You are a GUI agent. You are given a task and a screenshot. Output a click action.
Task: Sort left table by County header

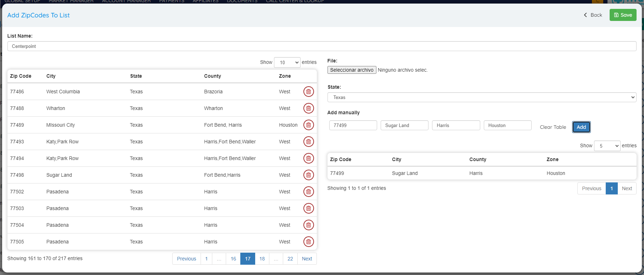pyautogui.click(x=213, y=76)
